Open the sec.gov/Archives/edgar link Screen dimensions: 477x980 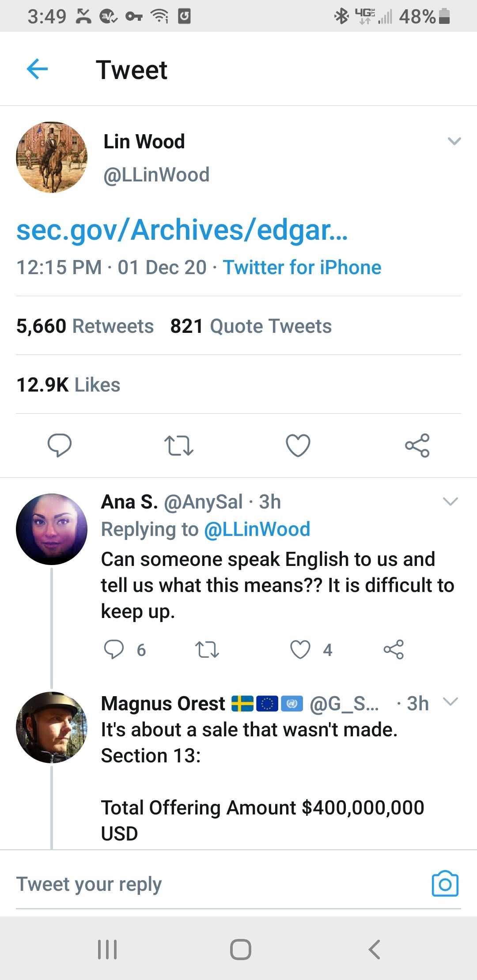[x=182, y=230]
